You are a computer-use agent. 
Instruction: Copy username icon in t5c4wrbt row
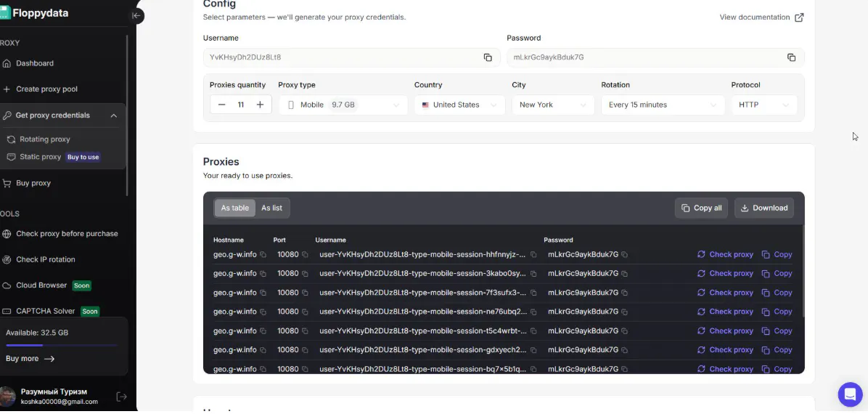(x=533, y=331)
